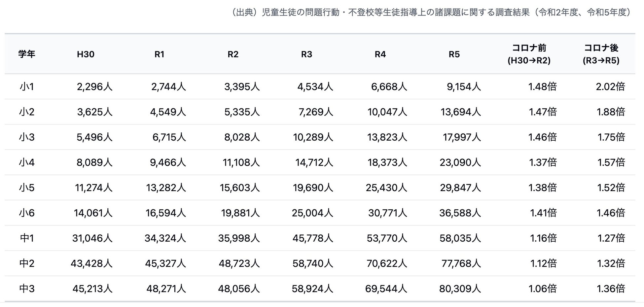Select the 10,047人 cell
This screenshot has height=307, width=644.
[x=387, y=112]
